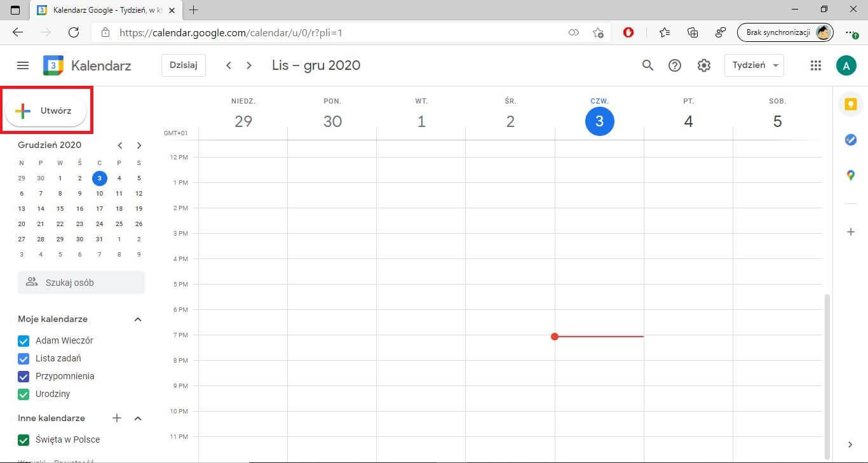
Task: Click the browser extensions profile icon
Action: click(x=721, y=32)
